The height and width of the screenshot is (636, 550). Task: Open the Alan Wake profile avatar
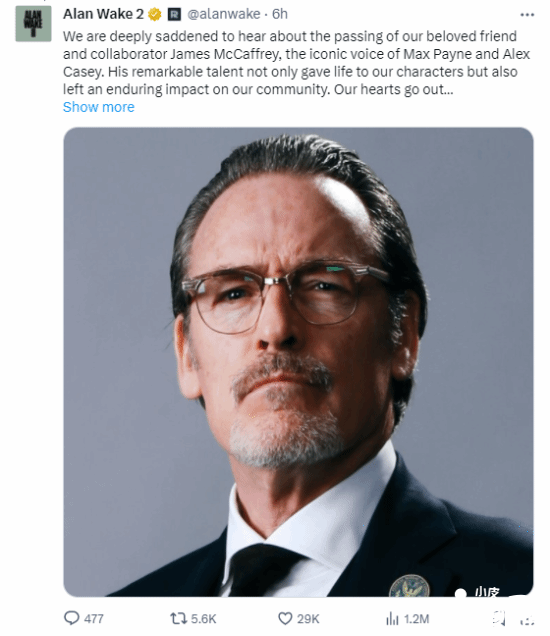click(33, 24)
